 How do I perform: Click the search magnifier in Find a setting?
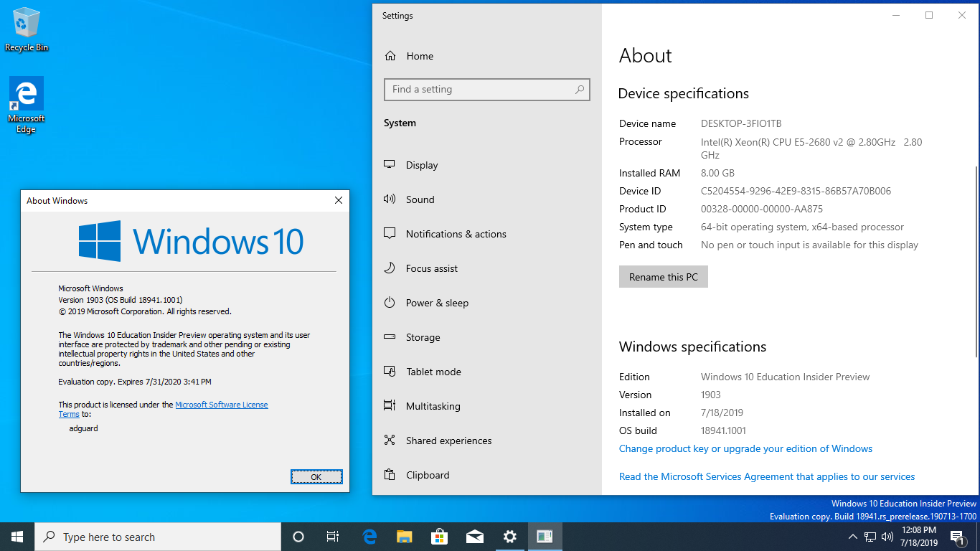[579, 90]
